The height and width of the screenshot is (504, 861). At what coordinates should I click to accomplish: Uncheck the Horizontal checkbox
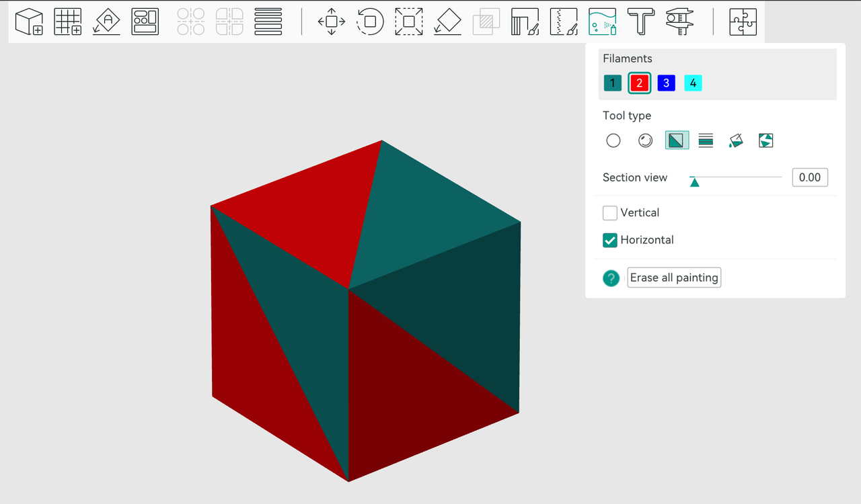click(x=610, y=240)
